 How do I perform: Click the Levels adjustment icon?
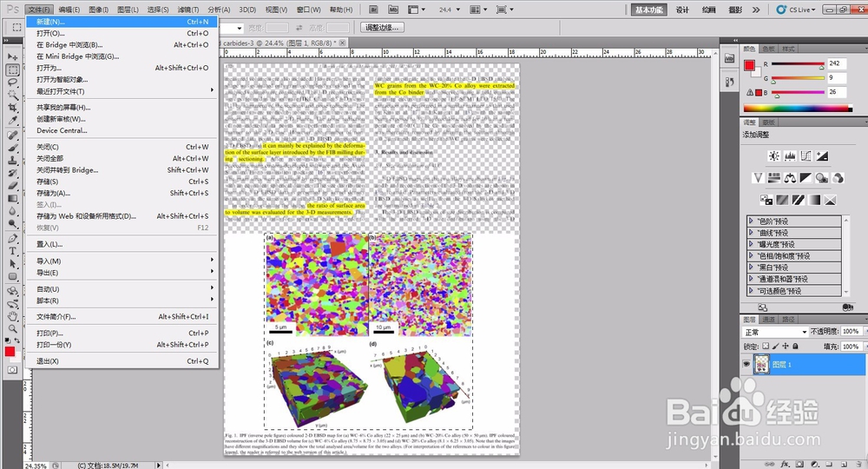[x=790, y=156]
